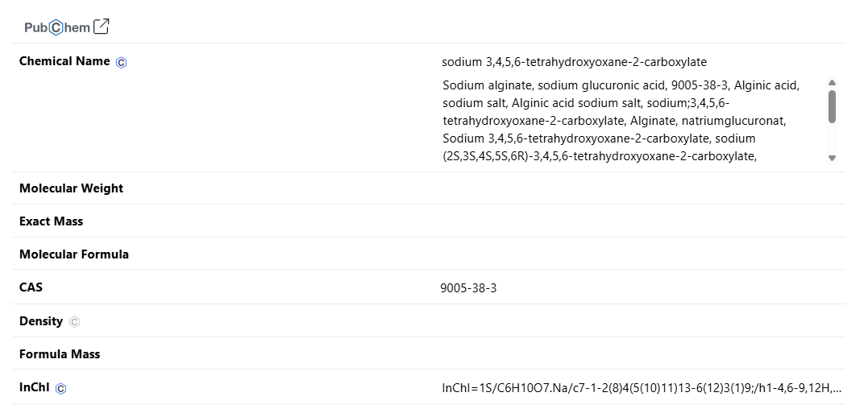Select the InChI row label
Viewport: 868px width, 405px height.
pyautogui.click(x=35, y=387)
